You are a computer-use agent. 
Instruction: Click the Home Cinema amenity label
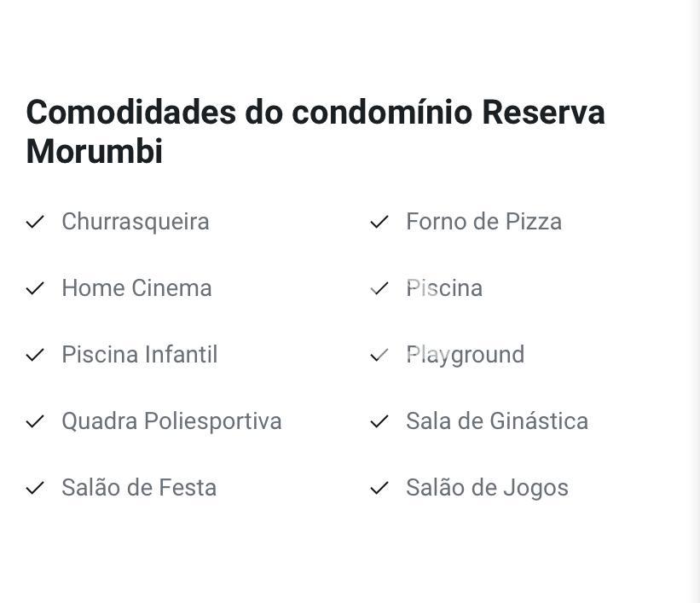(136, 288)
